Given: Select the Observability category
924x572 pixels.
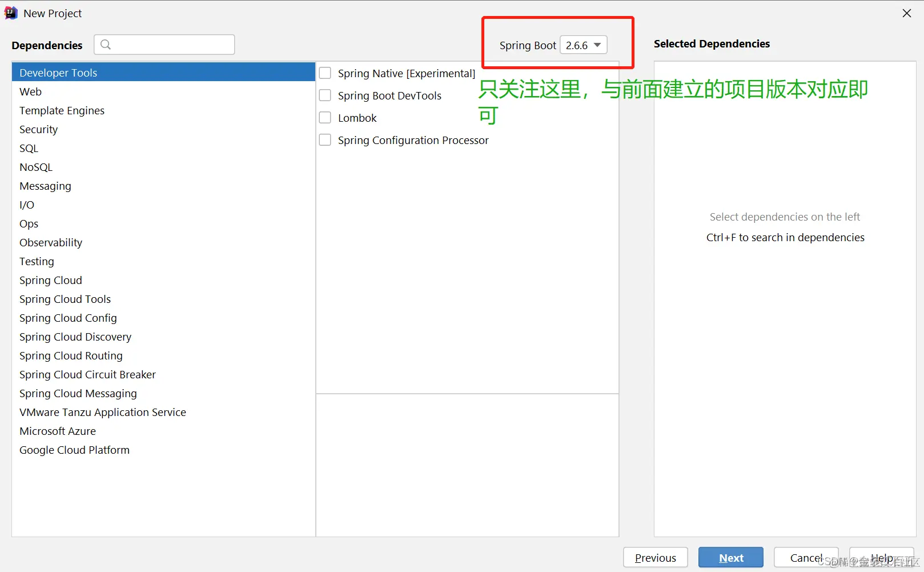Looking at the screenshot, I should [163, 242].
